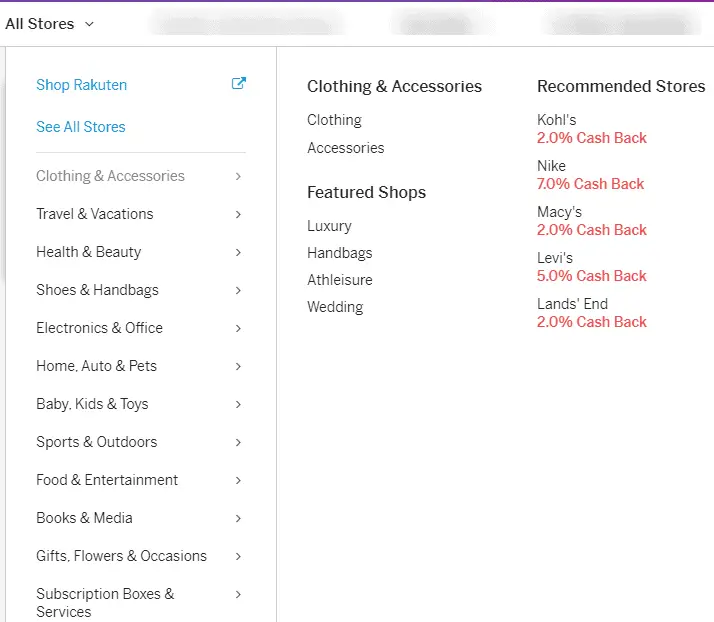Click Lands' End 2.0% Cash Back offer
The height and width of the screenshot is (622, 714).
click(x=592, y=322)
